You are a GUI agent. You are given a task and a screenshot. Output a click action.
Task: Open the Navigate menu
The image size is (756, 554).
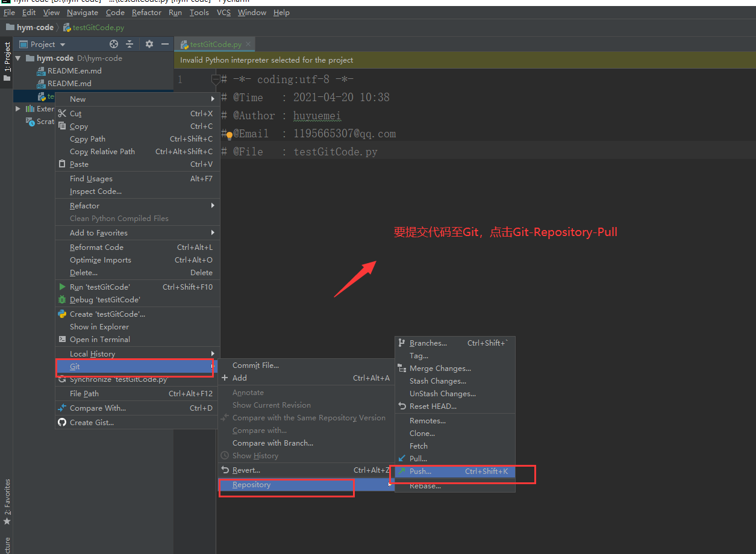coord(83,12)
